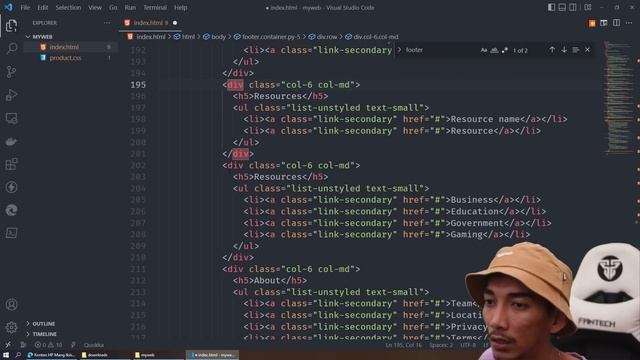Open the Search view in activity bar
This screenshot has width=640, height=360.
(x=11, y=49)
